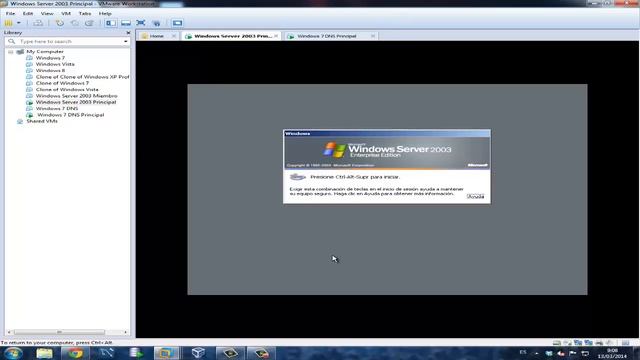Open the Tabs menu

tap(85, 13)
